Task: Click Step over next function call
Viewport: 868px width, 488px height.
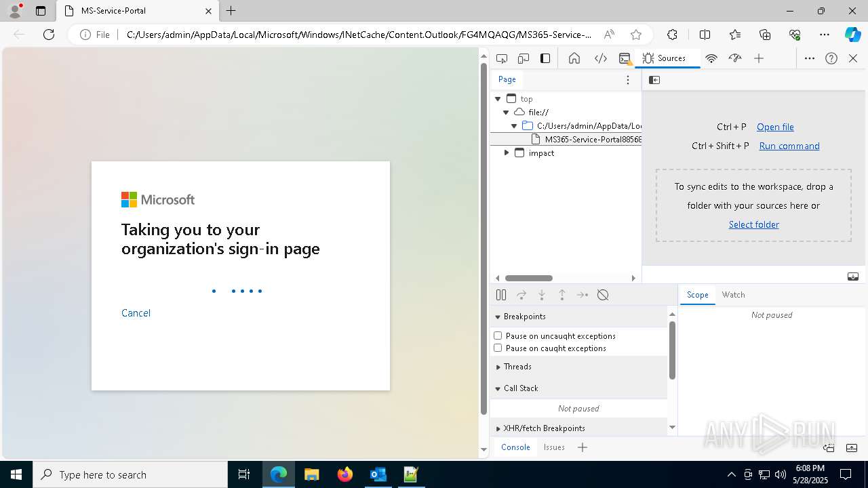Action: (521, 295)
